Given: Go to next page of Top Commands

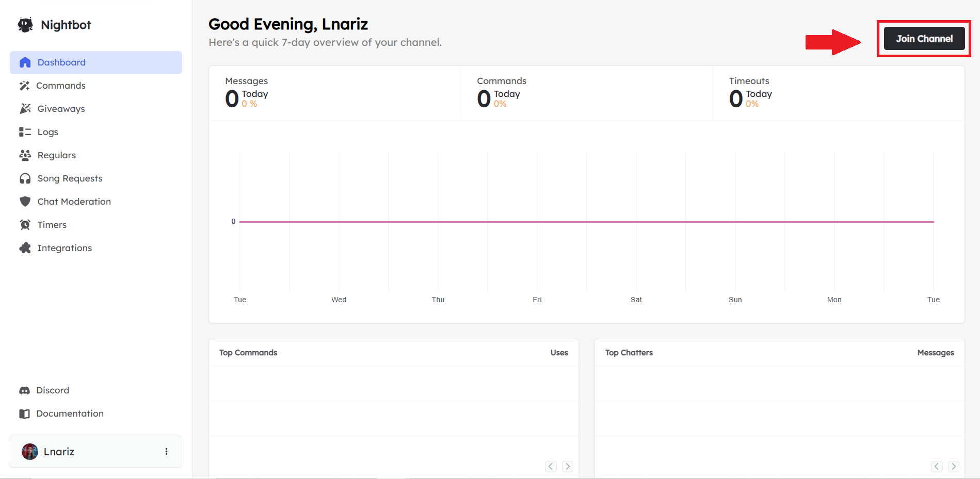Looking at the screenshot, I should pos(568,467).
